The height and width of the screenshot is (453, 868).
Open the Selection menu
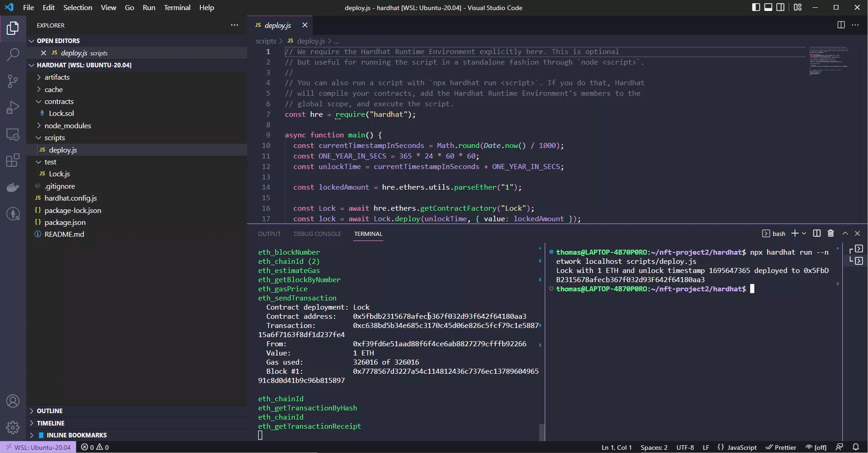(77, 7)
